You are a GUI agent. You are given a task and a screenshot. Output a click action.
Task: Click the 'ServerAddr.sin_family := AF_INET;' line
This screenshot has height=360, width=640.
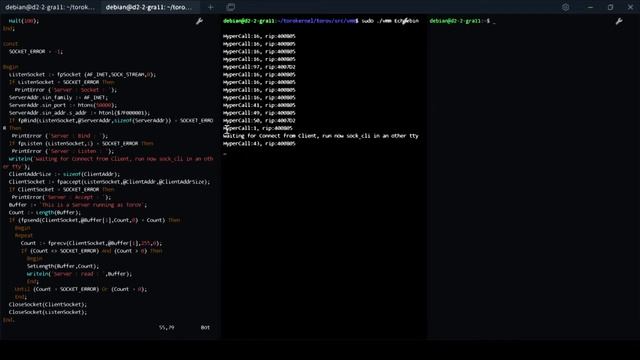(x=58, y=98)
